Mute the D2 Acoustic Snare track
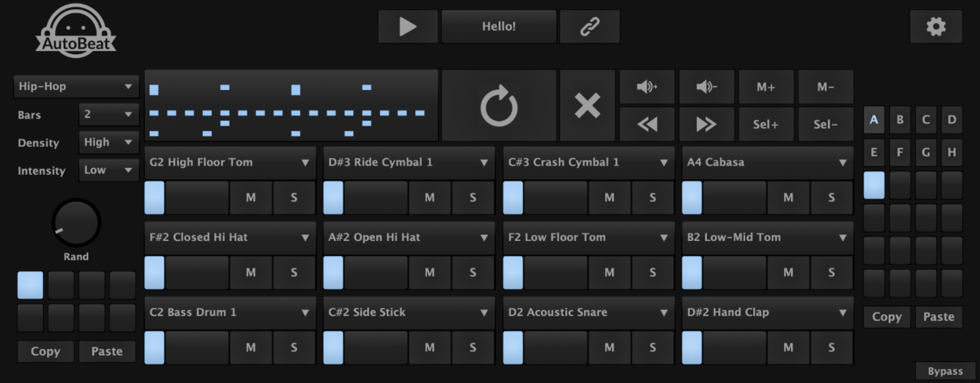This screenshot has height=383, width=980. click(609, 348)
